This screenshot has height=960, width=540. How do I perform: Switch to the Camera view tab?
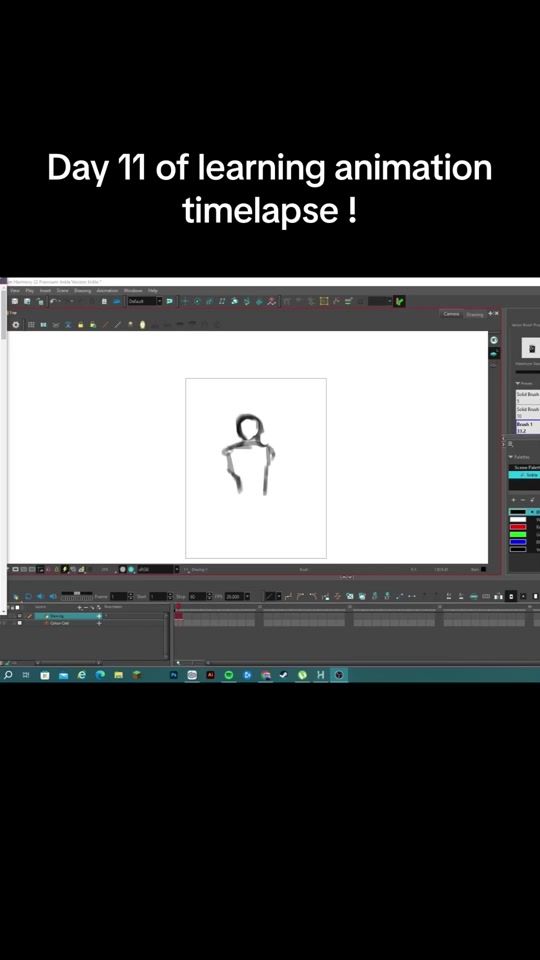[x=451, y=313]
